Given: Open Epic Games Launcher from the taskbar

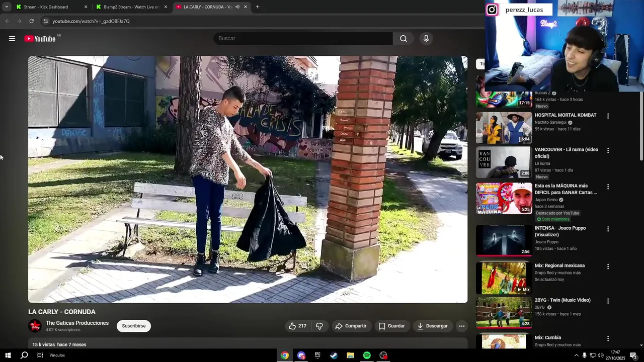Looking at the screenshot, I should pyautogui.click(x=317, y=355).
